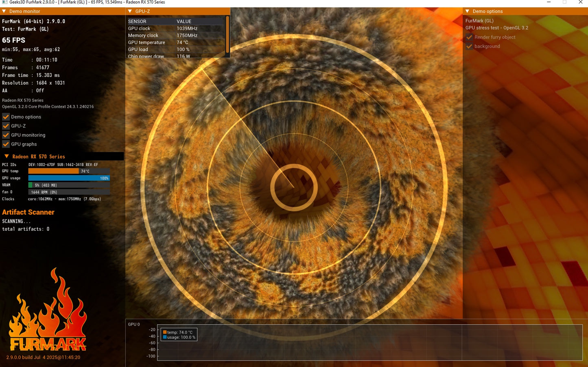Disable the background checkbox

coord(469,46)
